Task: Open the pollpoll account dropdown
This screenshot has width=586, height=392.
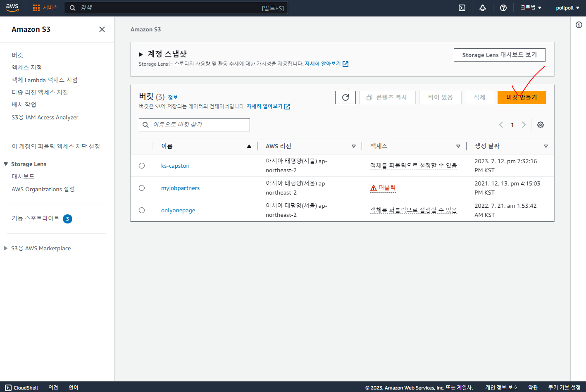Action: (568, 8)
